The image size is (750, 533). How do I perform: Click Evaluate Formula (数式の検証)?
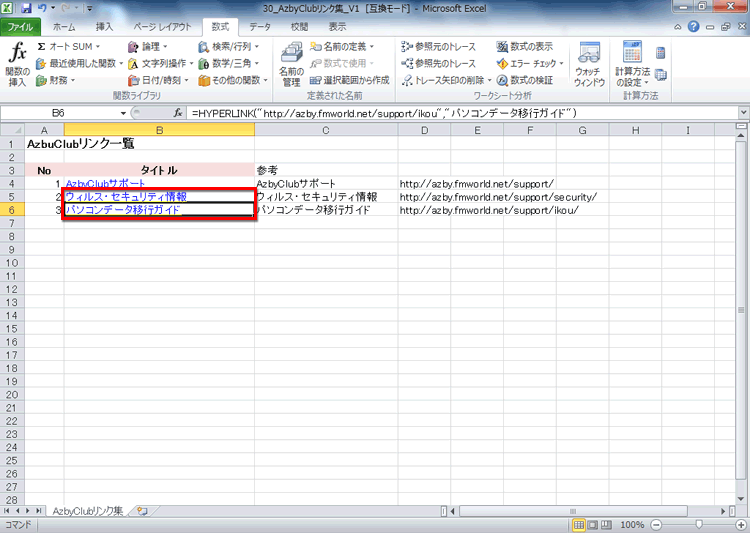pos(525,80)
